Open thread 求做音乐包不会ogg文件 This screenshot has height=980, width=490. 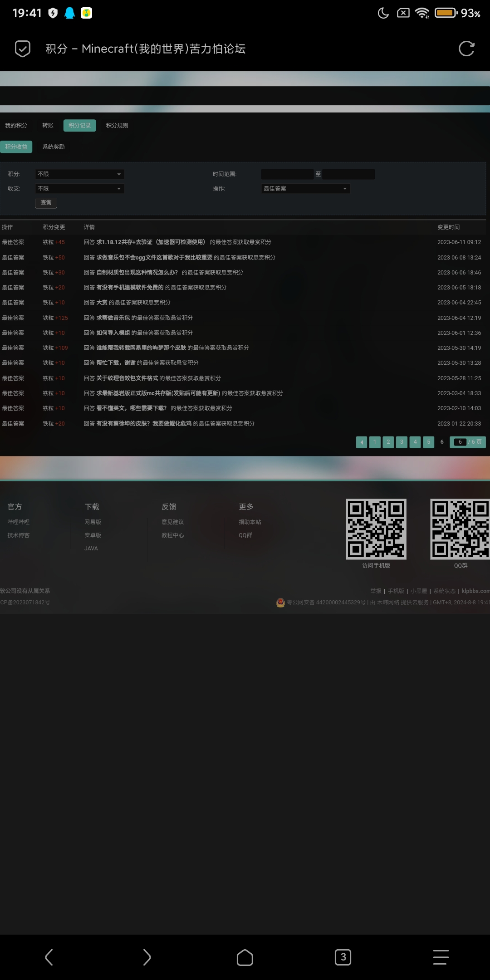point(154,258)
